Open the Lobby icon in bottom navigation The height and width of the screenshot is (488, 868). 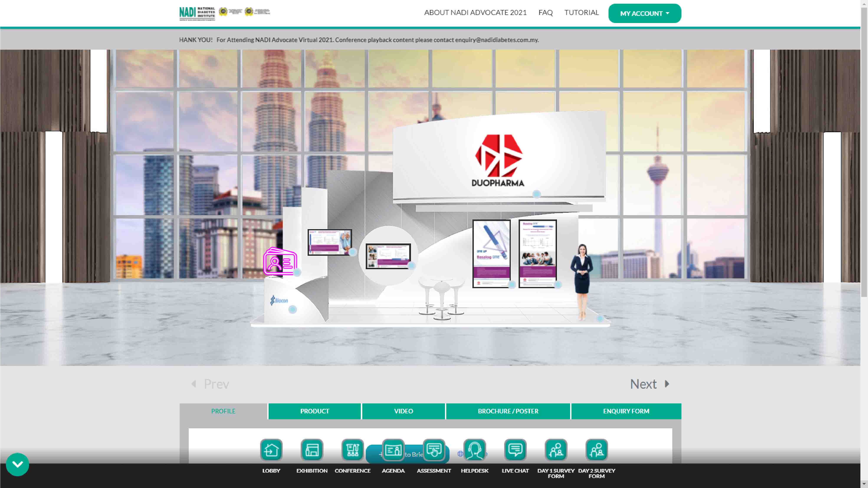271,450
